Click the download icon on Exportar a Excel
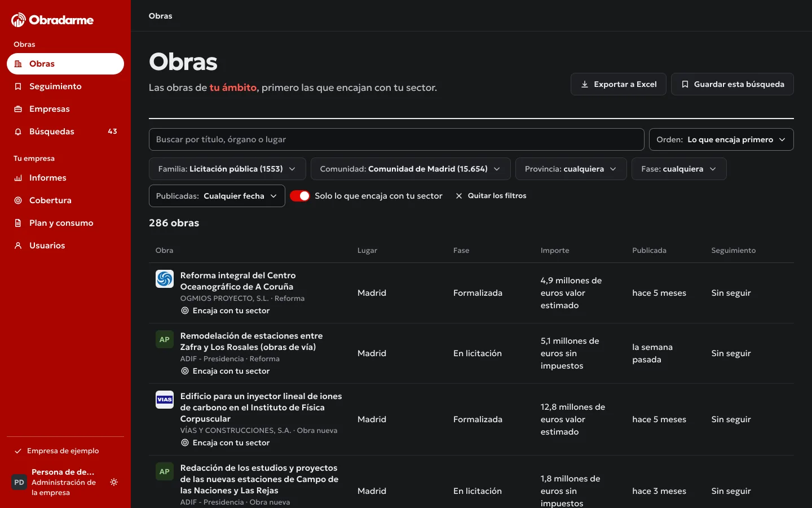The width and height of the screenshot is (812, 508). point(585,84)
